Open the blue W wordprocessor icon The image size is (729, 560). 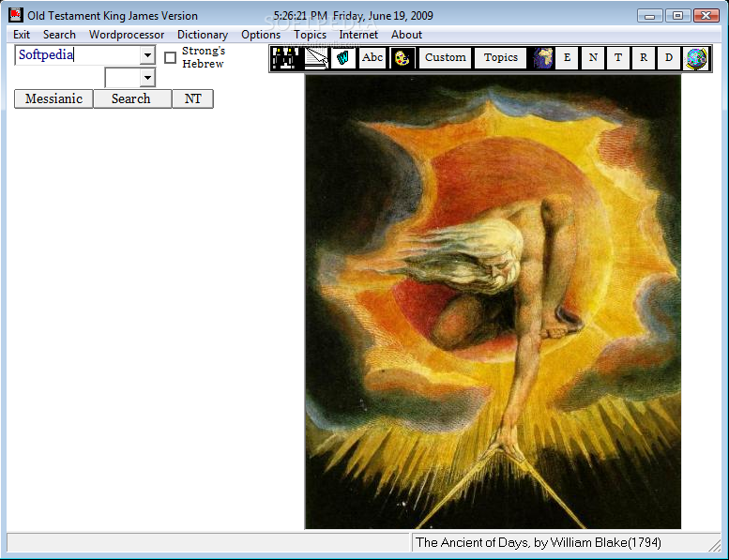pos(343,58)
